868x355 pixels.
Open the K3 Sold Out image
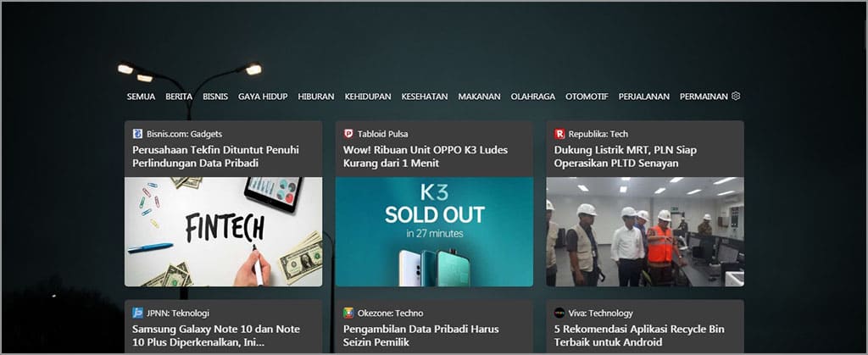(434, 231)
